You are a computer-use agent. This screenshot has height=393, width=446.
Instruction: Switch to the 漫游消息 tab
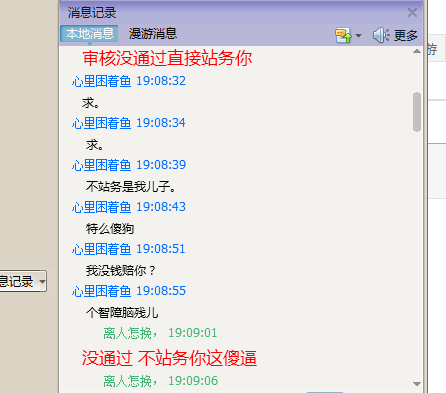pos(153,34)
